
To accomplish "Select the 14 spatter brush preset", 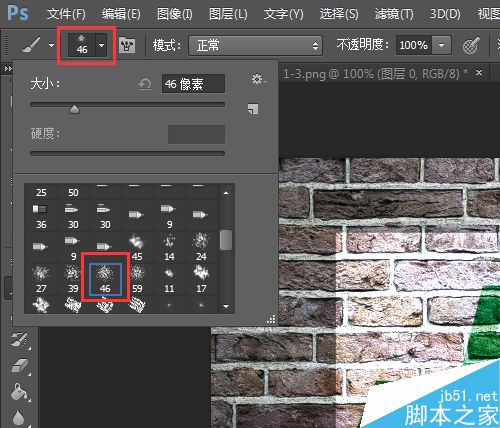I will point(169,248).
